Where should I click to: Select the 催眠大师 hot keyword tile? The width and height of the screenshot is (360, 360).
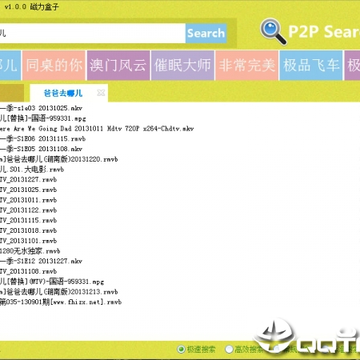182,65
